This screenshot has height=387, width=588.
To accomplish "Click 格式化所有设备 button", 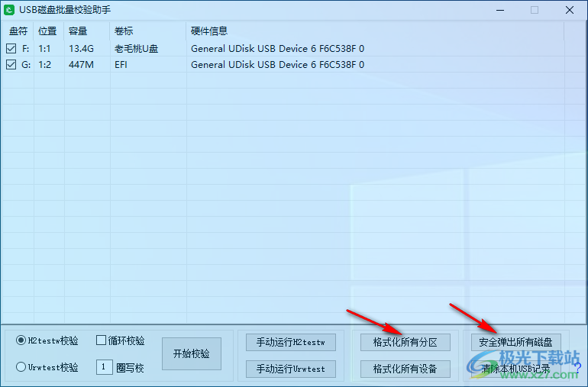I will point(405,369).
